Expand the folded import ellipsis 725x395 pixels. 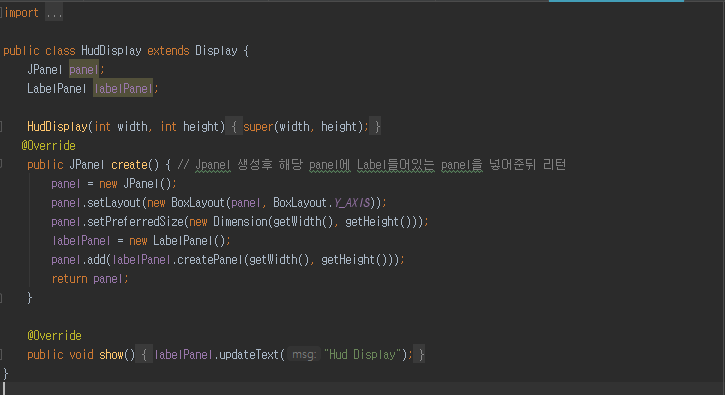(x=54, y=13)
